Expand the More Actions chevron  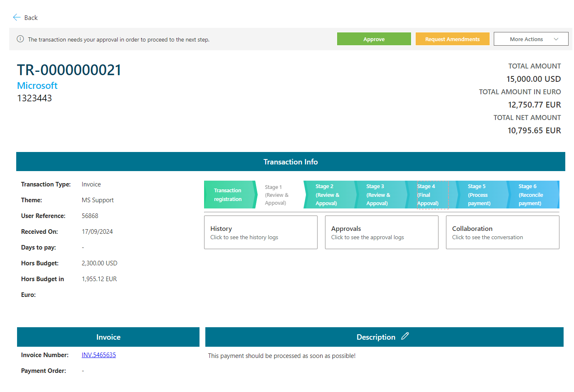pyautogui.click(x=556, y=39)
